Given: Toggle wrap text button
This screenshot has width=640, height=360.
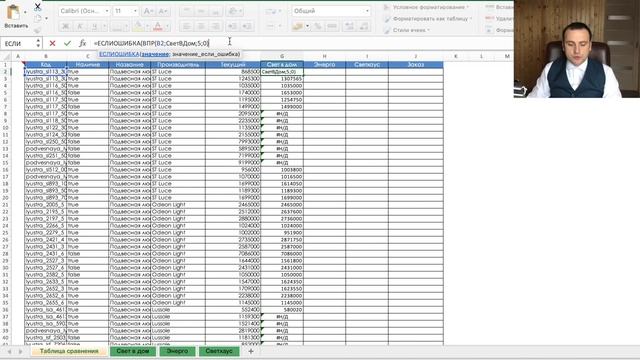Looking at the screenshot, I should pyautogui.click(x=271, y=11).
